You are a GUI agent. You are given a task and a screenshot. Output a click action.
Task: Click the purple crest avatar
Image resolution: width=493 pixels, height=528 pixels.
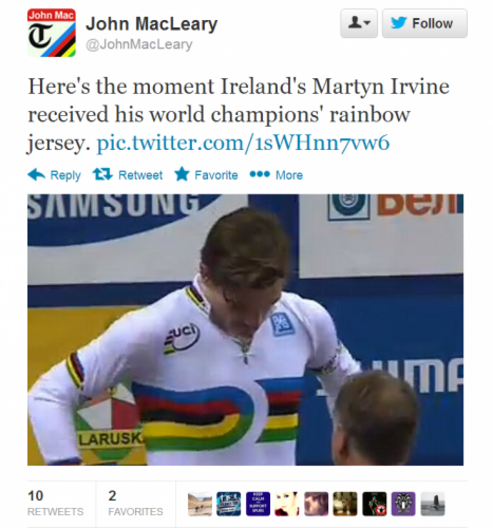403,504
